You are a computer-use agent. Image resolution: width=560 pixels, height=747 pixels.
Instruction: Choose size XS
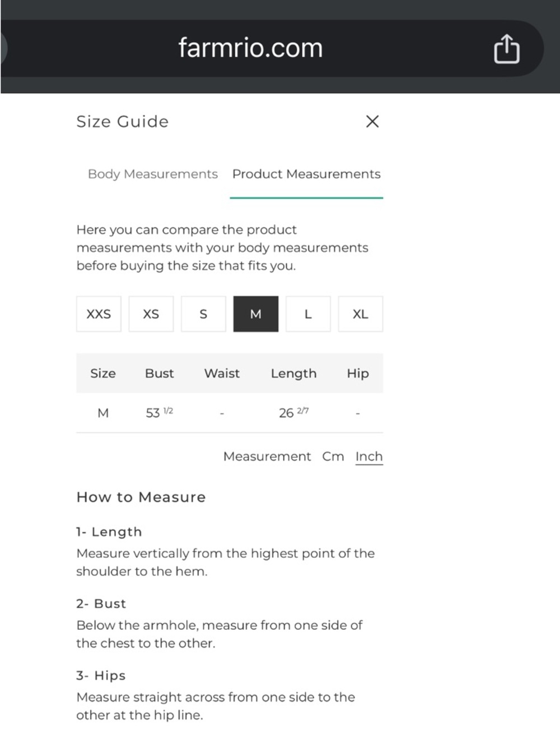click(151, 314)
